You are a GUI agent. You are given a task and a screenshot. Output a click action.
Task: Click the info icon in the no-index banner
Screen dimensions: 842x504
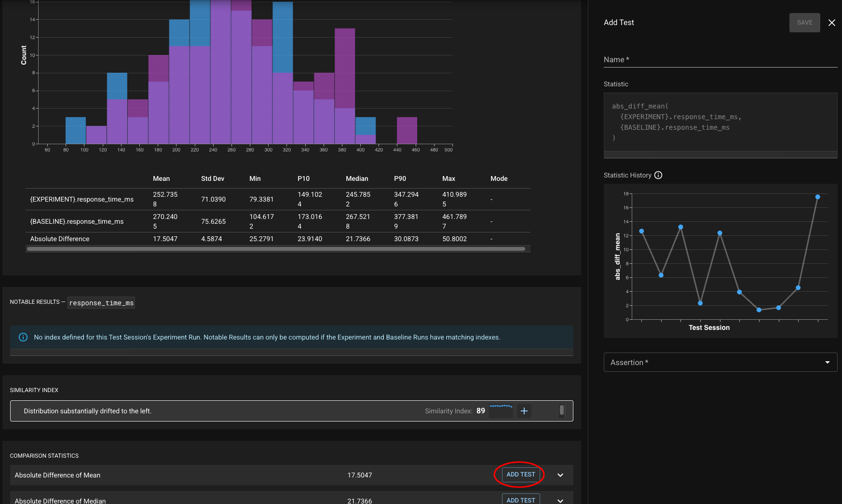tap(23, 337)
